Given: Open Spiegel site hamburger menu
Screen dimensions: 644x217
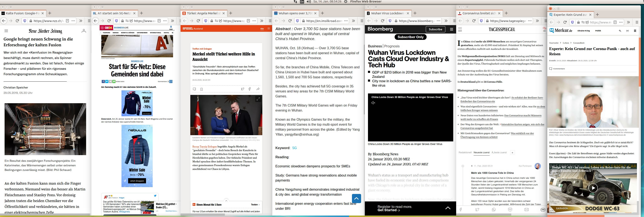Looking at the screenshot, I should coord(269,28).
